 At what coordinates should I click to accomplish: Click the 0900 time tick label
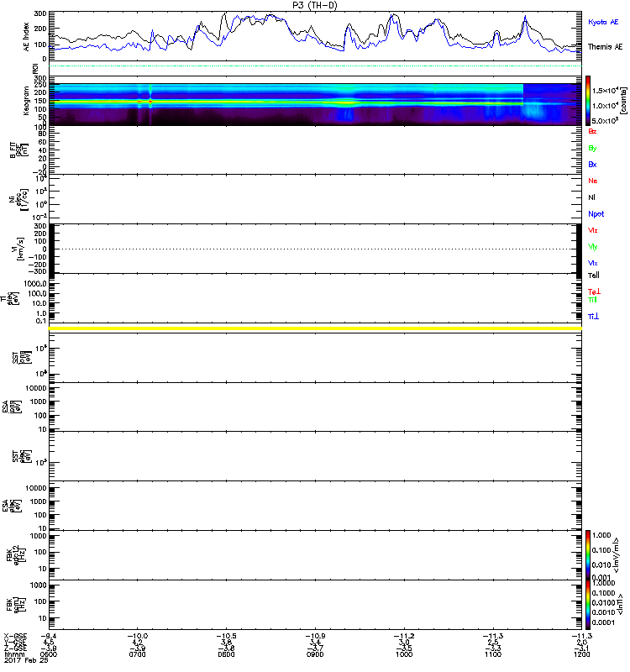pos(315,655)
